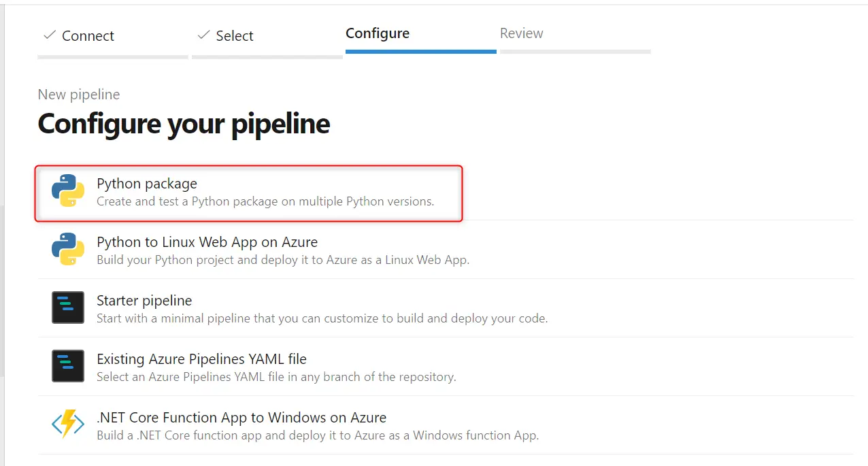Image resolution: width=868 pixels, height=466 pixels.
Task: Click the Python to Linux Web App logo
Action: pos(68,249)
